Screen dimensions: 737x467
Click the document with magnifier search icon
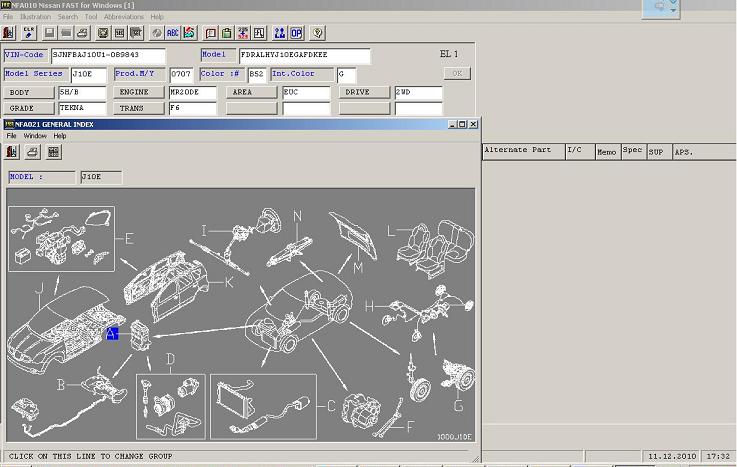[x=259, y=33]
